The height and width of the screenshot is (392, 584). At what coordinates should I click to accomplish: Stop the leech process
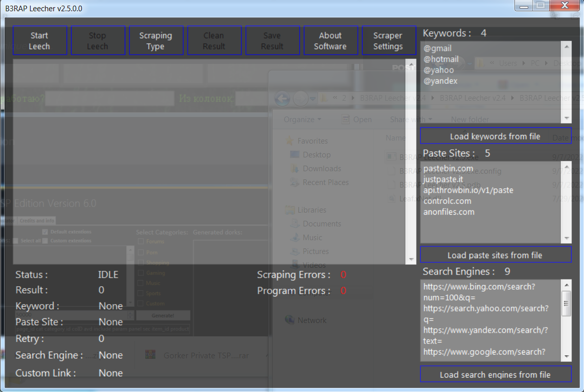98,40
